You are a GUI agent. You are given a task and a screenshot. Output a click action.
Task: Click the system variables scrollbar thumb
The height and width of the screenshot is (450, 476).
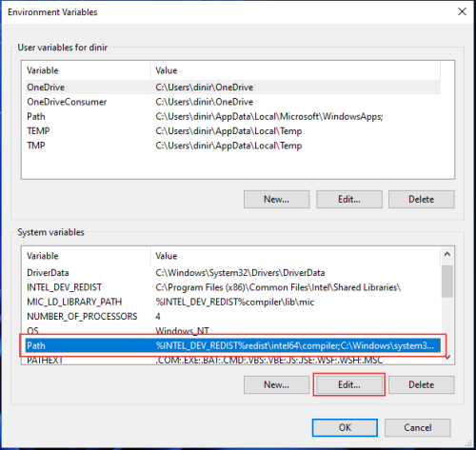pos(447,282)
